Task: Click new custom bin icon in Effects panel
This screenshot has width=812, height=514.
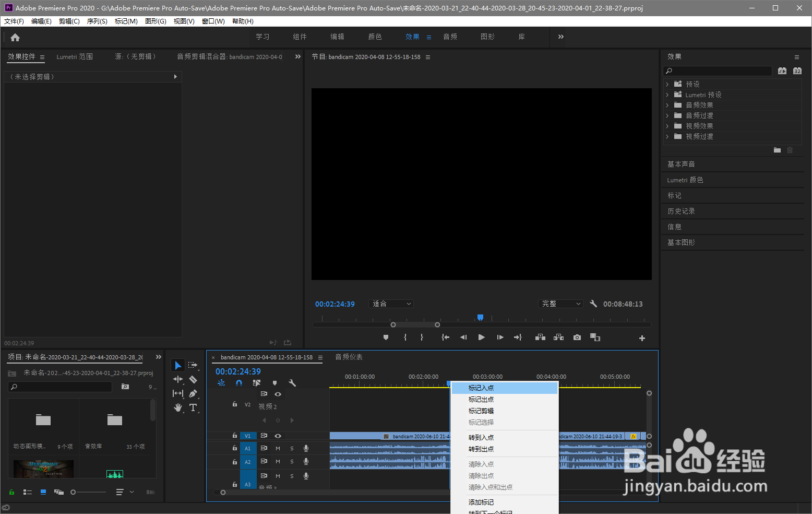Action: [x=777, y=150]
